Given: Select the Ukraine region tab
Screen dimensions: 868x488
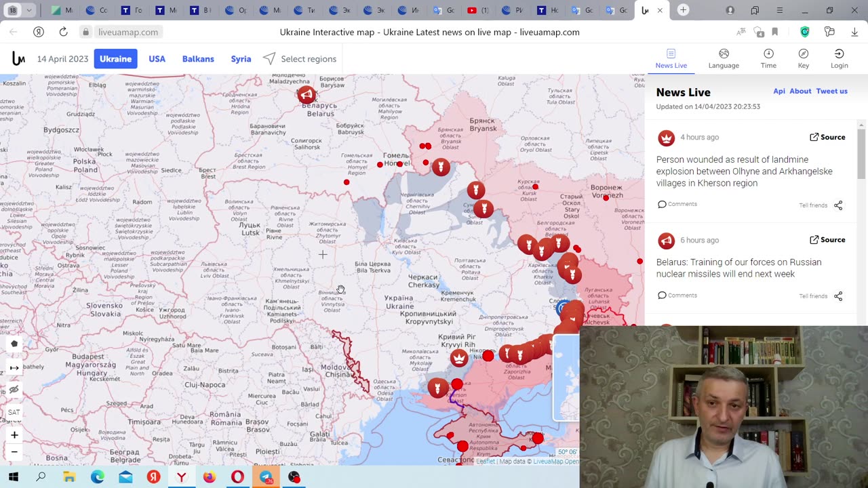Looking at the screenshot, I should (x=115, y=59).
